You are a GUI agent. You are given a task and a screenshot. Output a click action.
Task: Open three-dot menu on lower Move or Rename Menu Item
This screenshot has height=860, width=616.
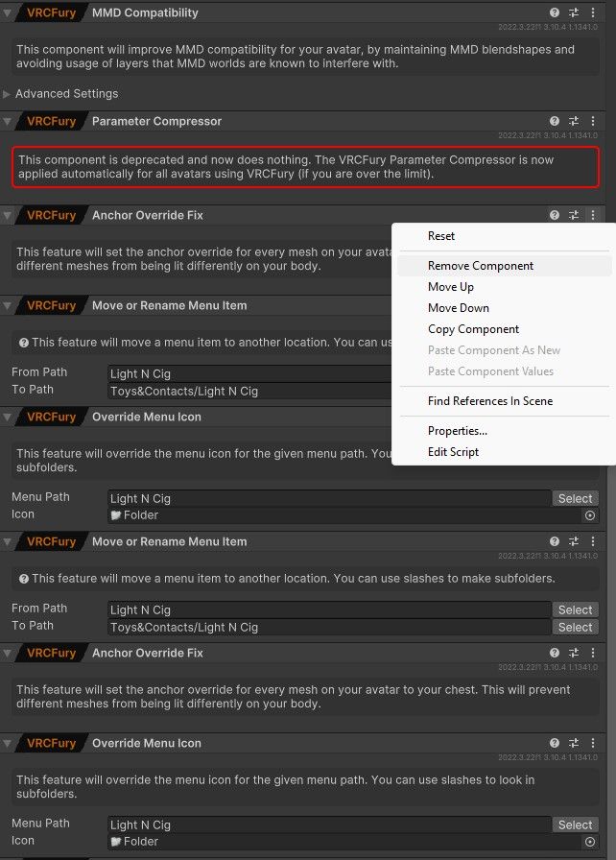click(592, 541)
